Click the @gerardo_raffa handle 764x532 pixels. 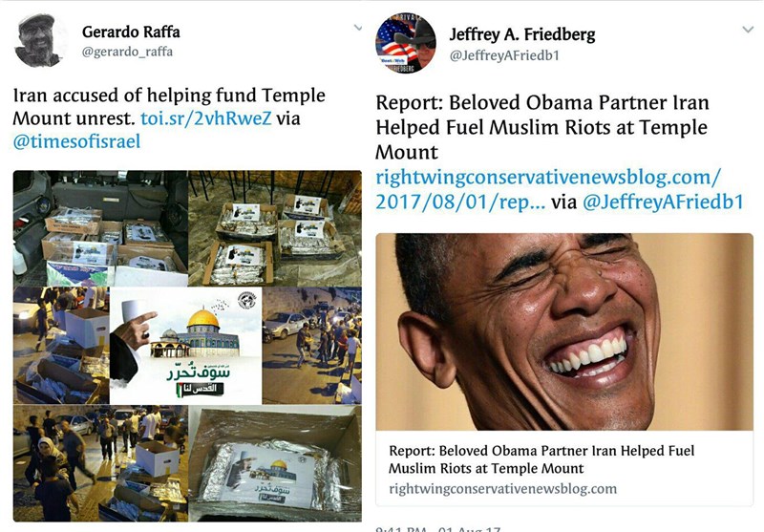127,52
